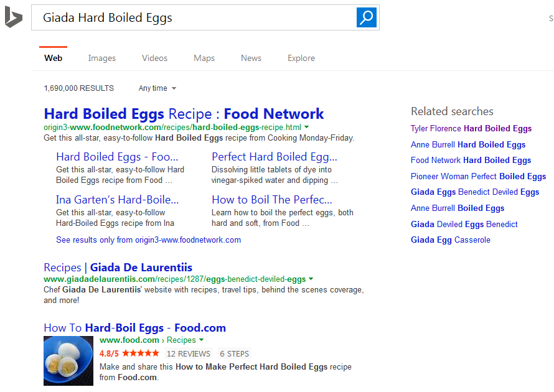Select the Explore tab
This screenshot has height=392, width=554.
pyautogui.click(x=301, y=58)
